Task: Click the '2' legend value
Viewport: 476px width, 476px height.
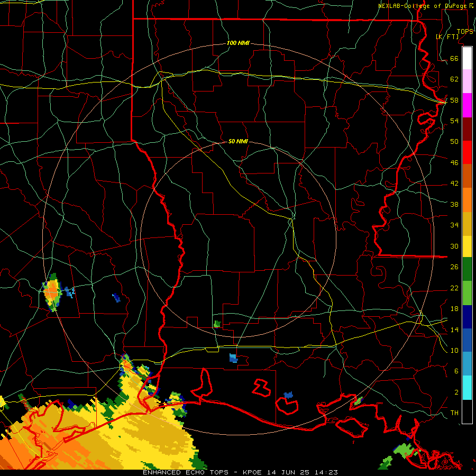Action: (456, 392)
